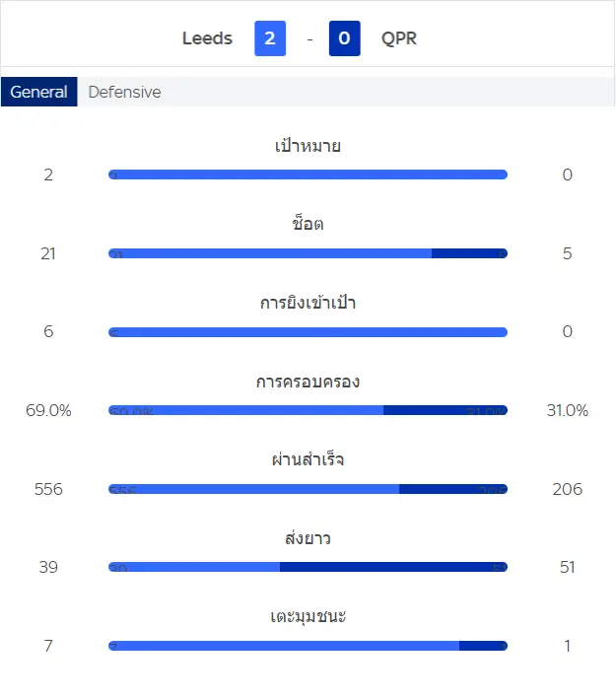616x699 pixels.
Task: Click QPR score box showing 0
Action: click(345, 38)
